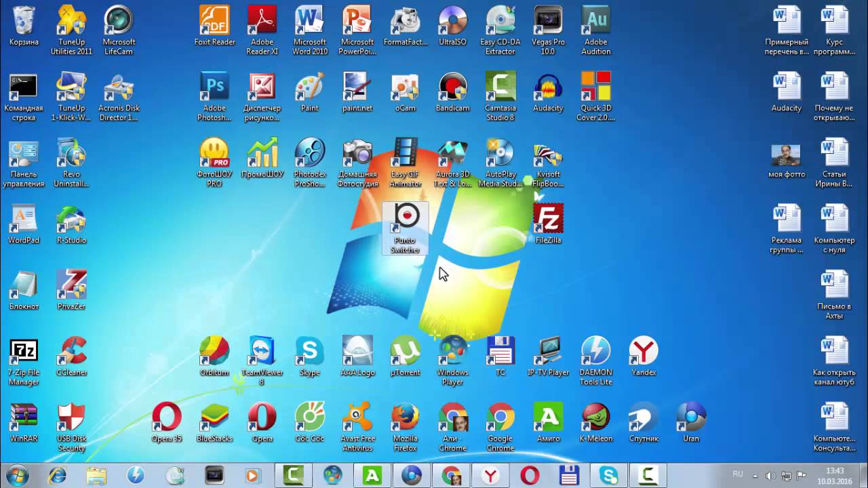Open Письмо в Ахты Word document
Screen dimensions: 868x488
point(834,295)
